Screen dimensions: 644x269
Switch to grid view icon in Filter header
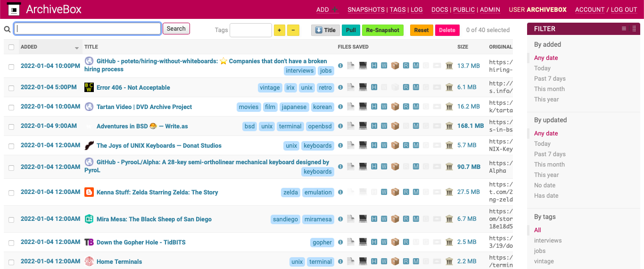point(634,29)
